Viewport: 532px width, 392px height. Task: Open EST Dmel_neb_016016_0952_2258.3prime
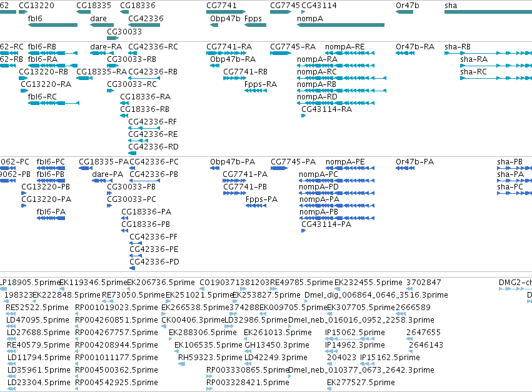click(361, 320)
